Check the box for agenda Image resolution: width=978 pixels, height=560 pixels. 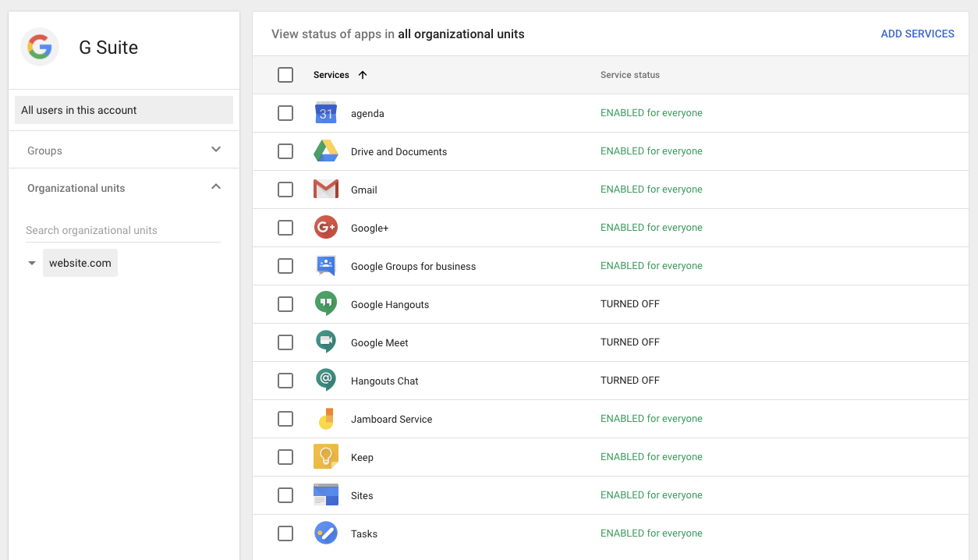(x=285, y=113)
